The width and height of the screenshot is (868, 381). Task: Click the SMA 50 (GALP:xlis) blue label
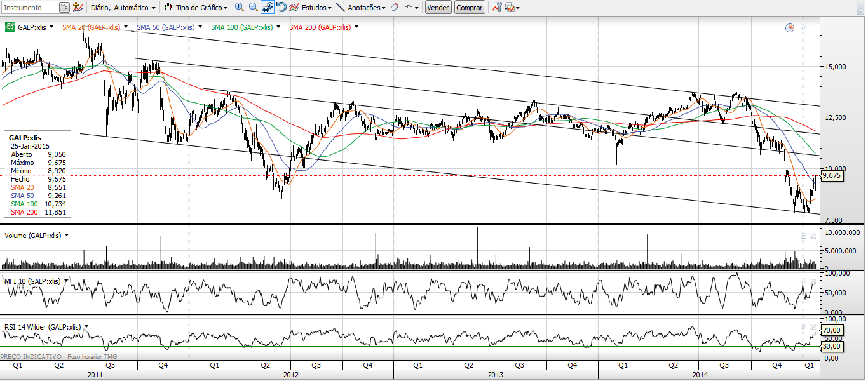165,27
